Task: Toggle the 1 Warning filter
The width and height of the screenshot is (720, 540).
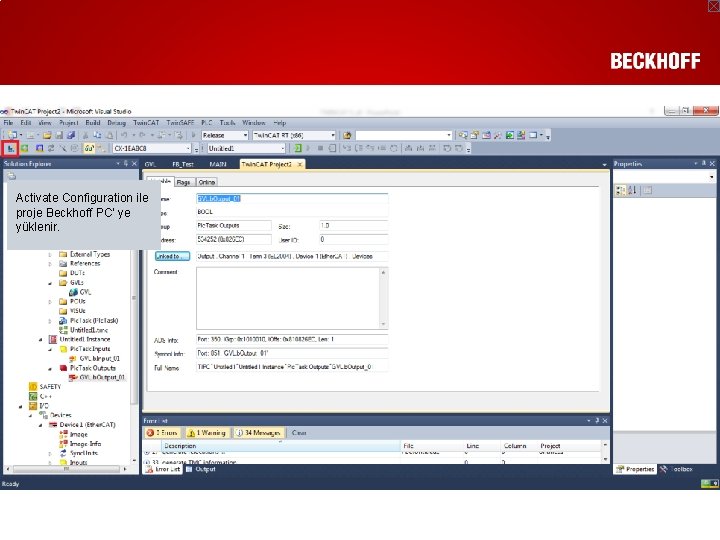Action: [x=207, y=433]
